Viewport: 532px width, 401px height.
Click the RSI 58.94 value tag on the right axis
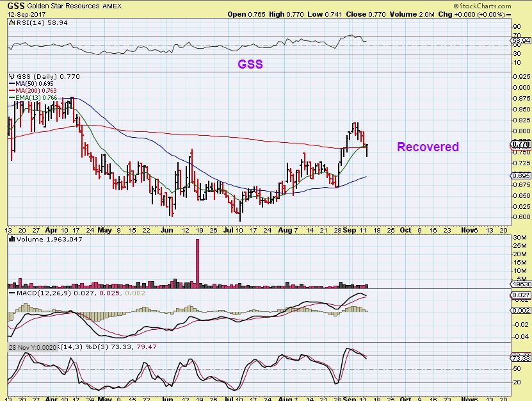tap(521, 41)
